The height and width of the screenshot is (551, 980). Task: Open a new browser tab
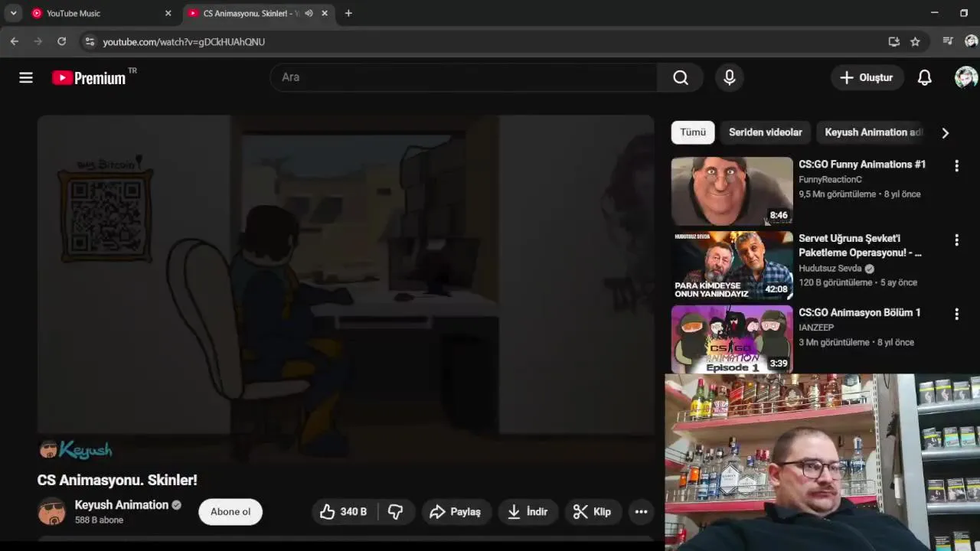tap(348, 13)
